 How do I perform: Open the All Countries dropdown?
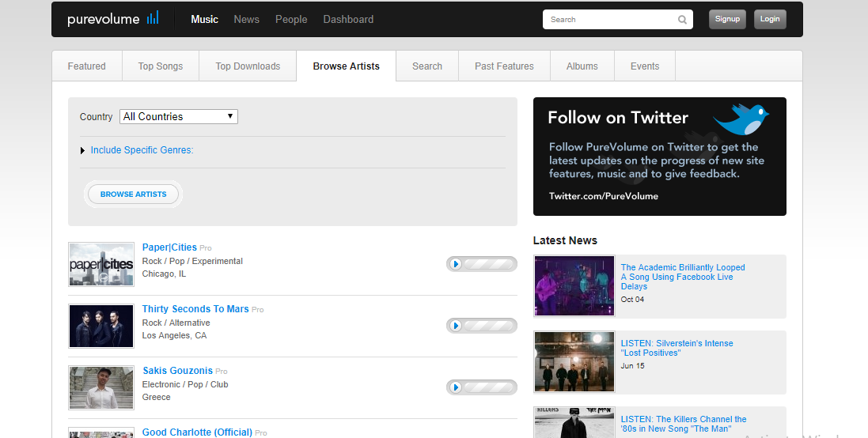click(179, 117)
